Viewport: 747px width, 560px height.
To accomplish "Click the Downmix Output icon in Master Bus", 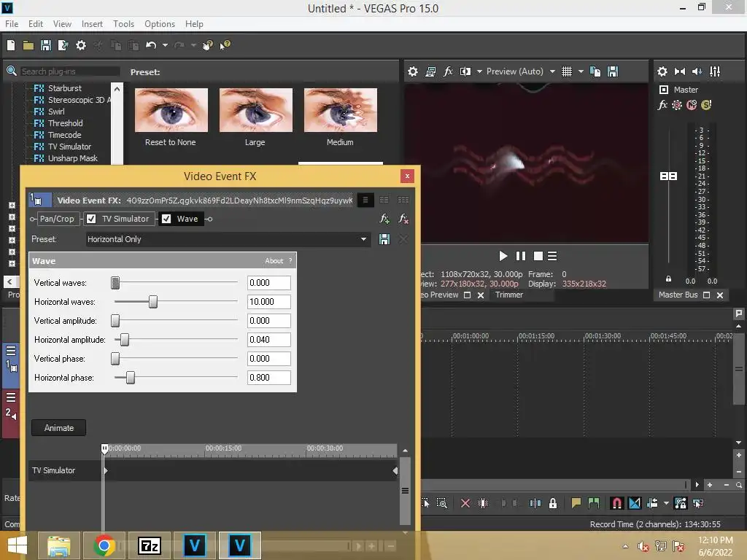I will pyautogui.click(x=680, y=71).
